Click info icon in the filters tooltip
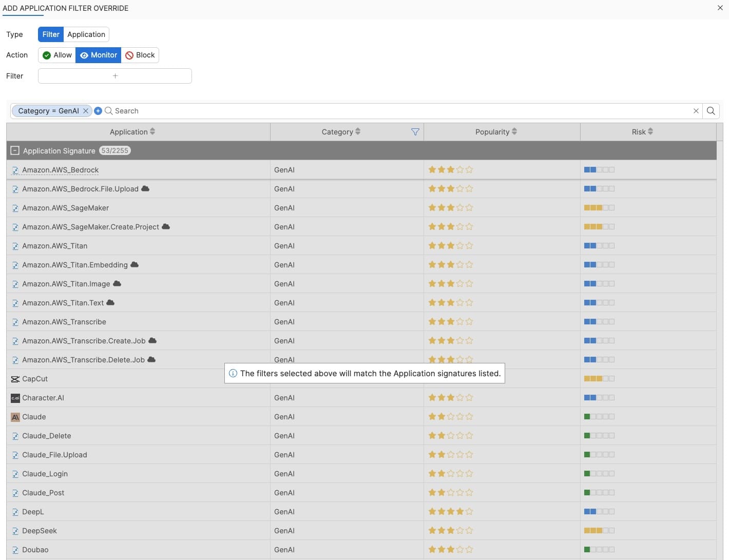The width and height of the screenshot is (729, 560). tap(233, 374)
